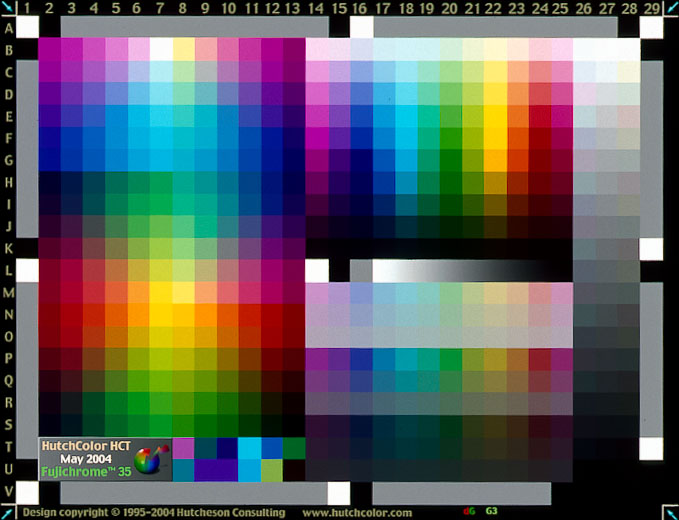This screenshot has height=520, width=679.
Task: Select the dark red swatch at row F column 24
Action: click(x=540, y=138)
